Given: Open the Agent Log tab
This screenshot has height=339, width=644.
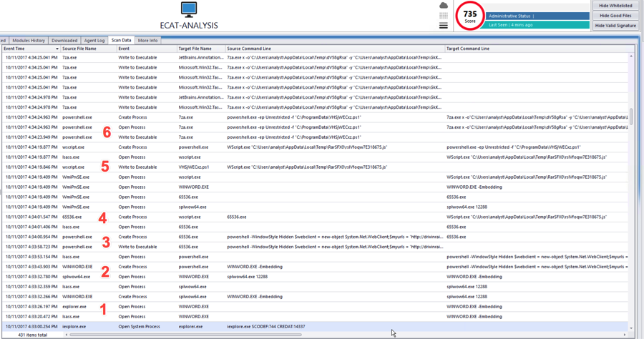Looking at the screenshot, I should pos(94,41).
